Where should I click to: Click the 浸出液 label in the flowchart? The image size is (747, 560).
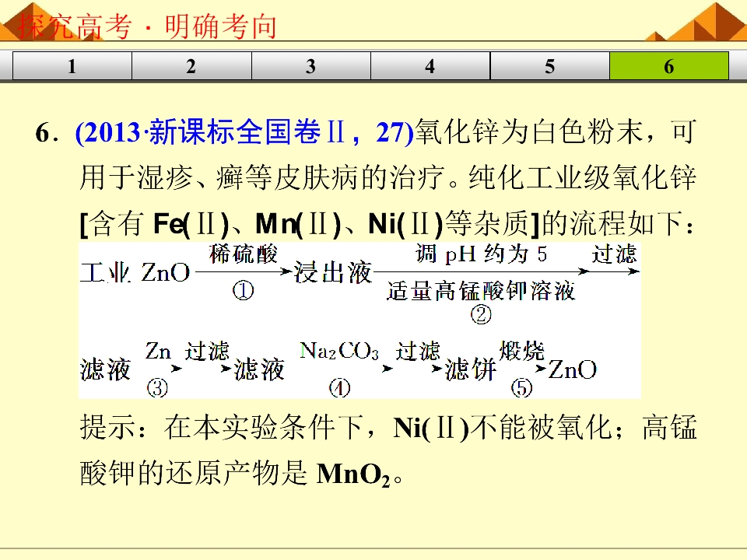[332, 272]
